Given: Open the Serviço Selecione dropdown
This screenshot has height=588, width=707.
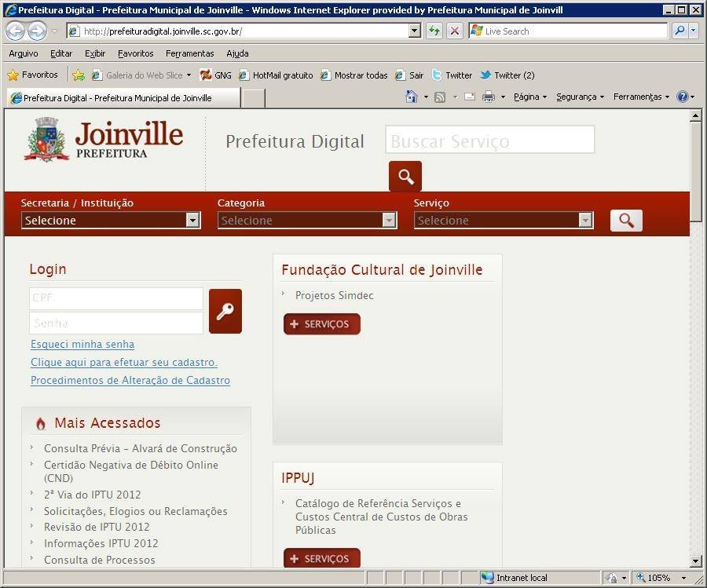Looking at the screenshot, I should coord(504,221).
